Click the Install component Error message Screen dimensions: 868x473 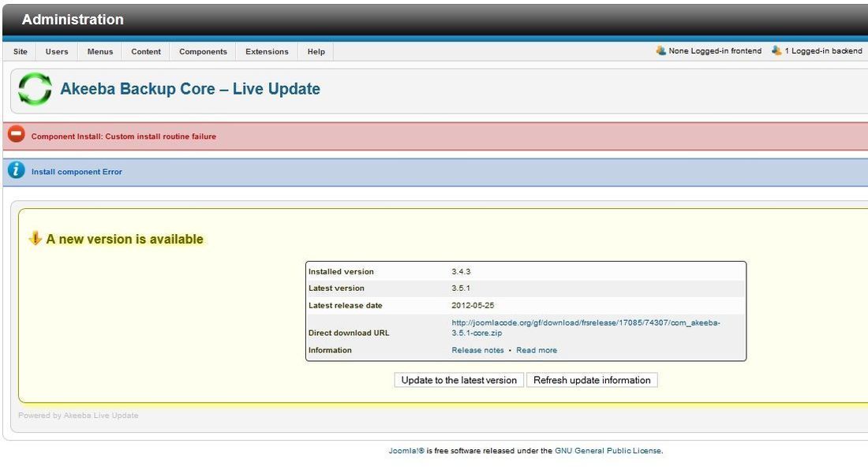77,172
